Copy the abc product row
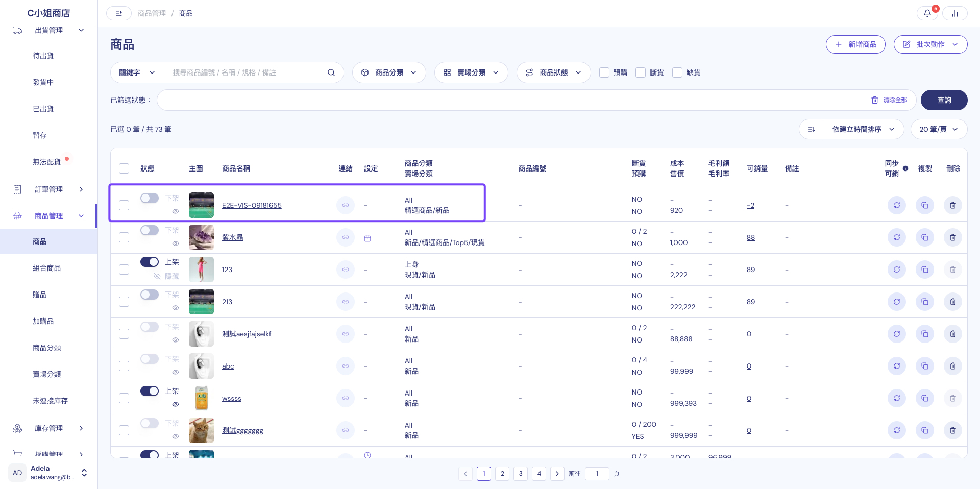 click(925, 366)
